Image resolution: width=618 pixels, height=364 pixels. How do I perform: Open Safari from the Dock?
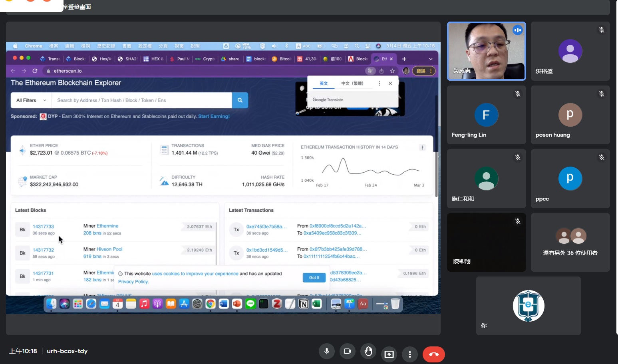91,304
